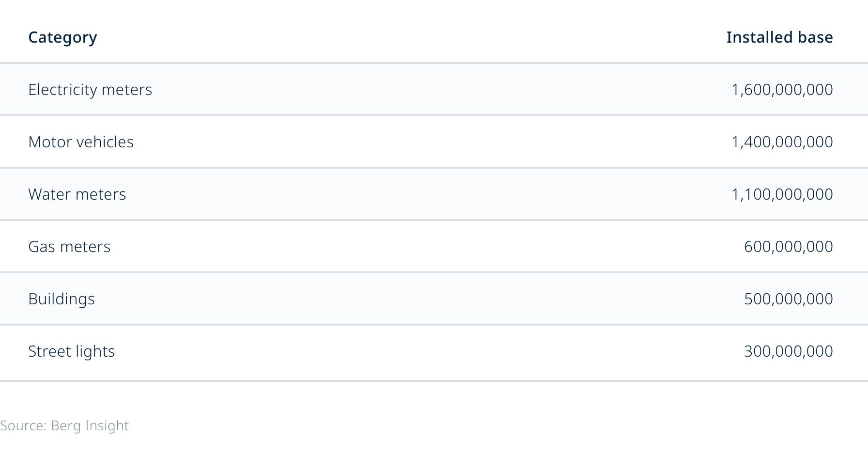The width and height of the screenshot is (868, 471).
Task: Click the word Insight in source note
Action: pos(107,425)
